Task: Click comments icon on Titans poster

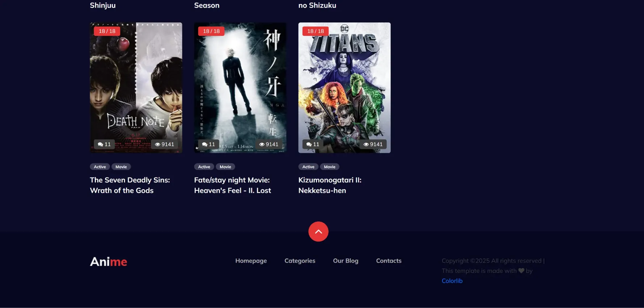Action: click(309, 144)
